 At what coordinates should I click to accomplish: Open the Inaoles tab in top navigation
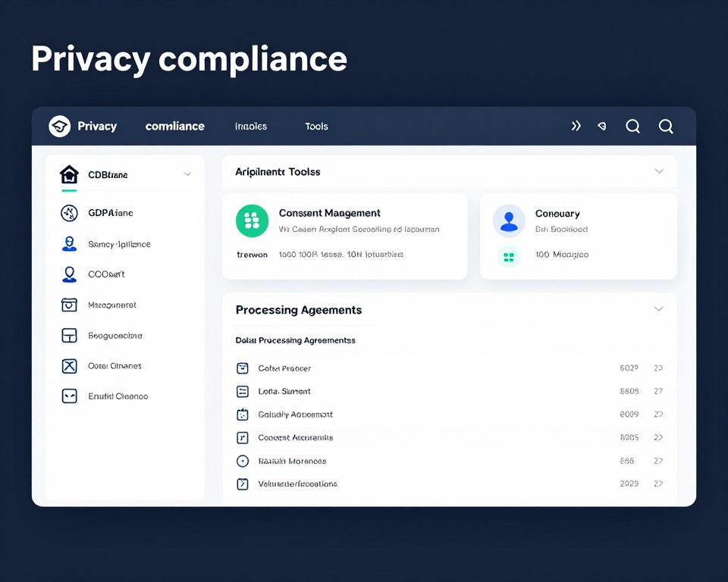[x=251, y=127]
